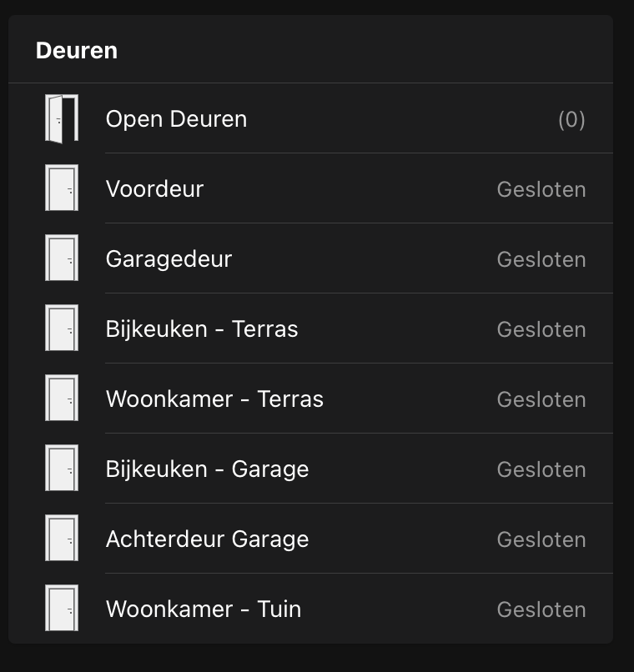Click the Achterdeur Garage door icon
This screenshot has height=672, width=634.
coord(61,539)
